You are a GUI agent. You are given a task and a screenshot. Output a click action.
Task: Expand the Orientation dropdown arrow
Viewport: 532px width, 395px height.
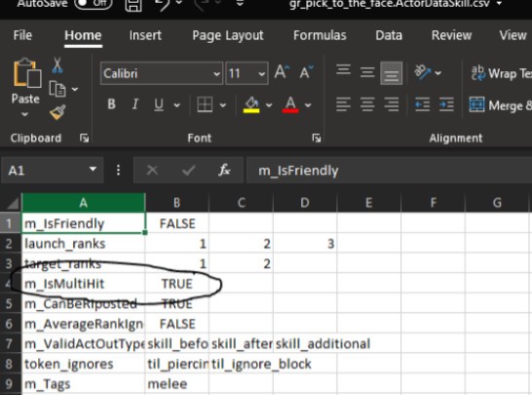(438, 73)
